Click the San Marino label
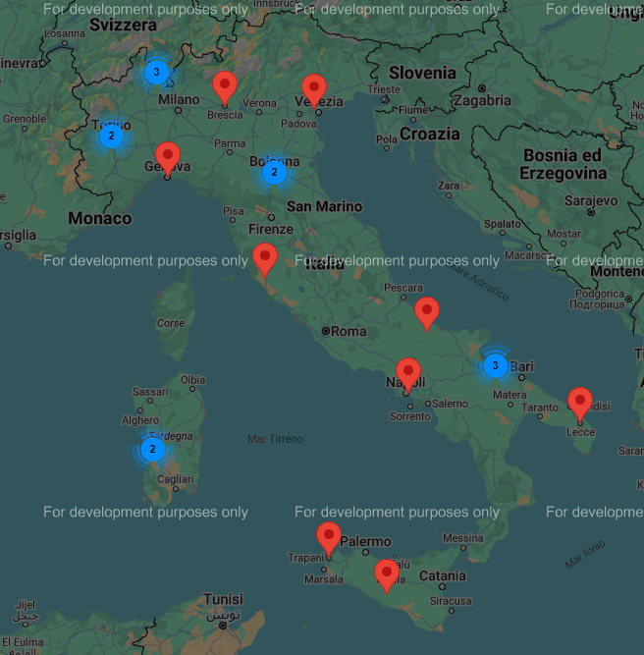The image size is (644, 655). (325, 206)
